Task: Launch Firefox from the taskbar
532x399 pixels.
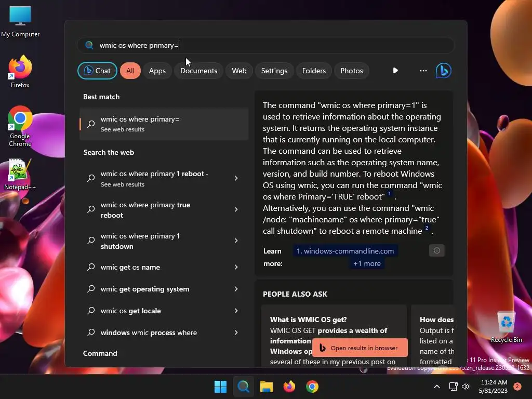Action: (x=289, y=387)
